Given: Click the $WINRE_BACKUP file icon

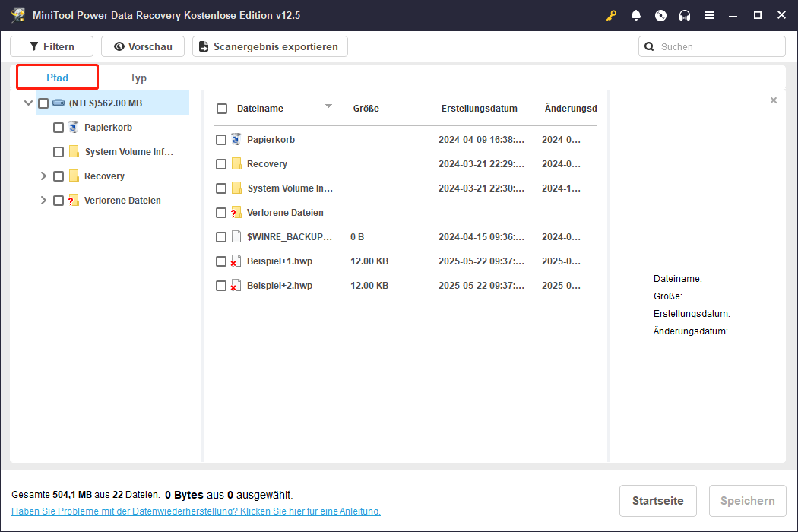Looking at the screenshot, I should 236,236.
